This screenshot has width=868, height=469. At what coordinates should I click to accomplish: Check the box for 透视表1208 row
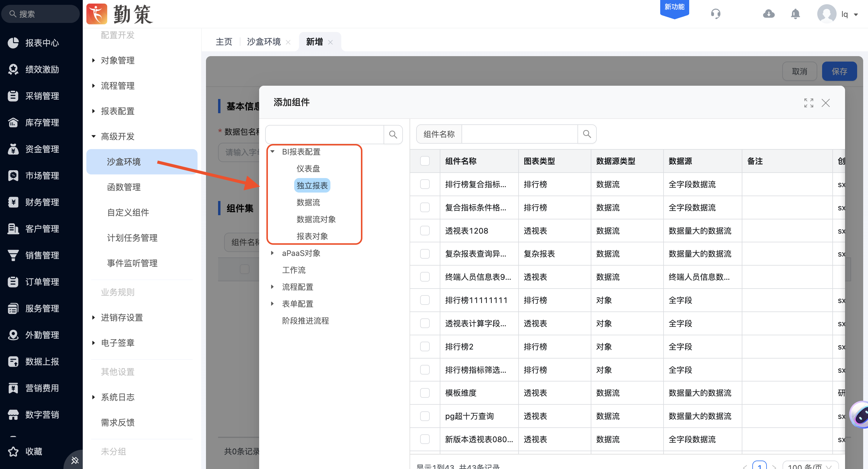[x=425, y=231]
